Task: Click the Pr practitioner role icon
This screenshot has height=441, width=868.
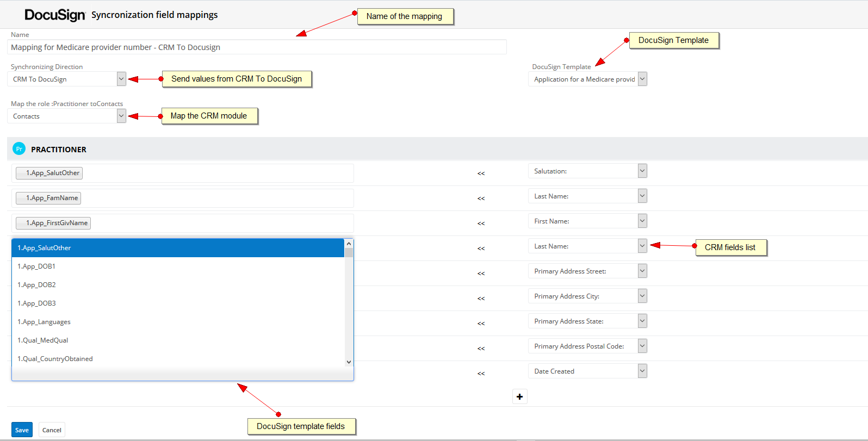Action: tap(19, 148)
